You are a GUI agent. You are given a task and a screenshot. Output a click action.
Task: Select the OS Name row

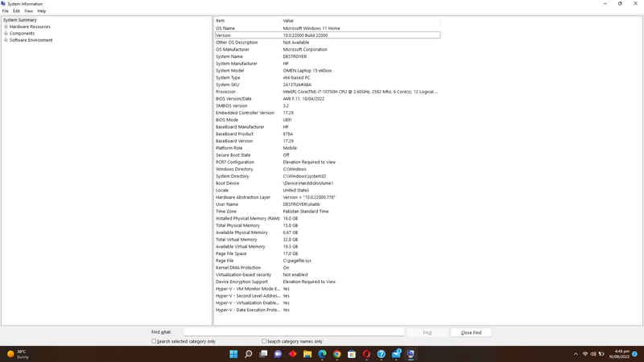pyautogui.click(x=328, y=28)
